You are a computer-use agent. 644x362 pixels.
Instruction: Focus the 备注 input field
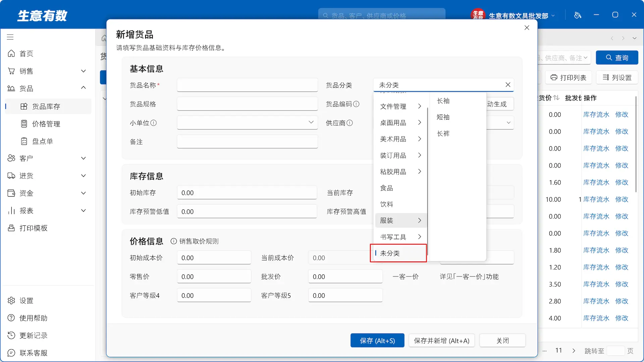(247, 141)
